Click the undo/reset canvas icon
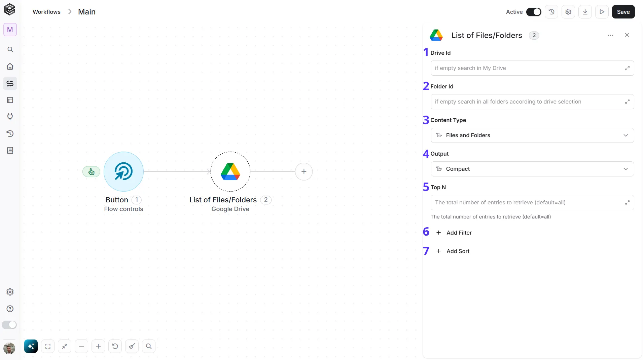644x360 pixels. click(115, 346)
